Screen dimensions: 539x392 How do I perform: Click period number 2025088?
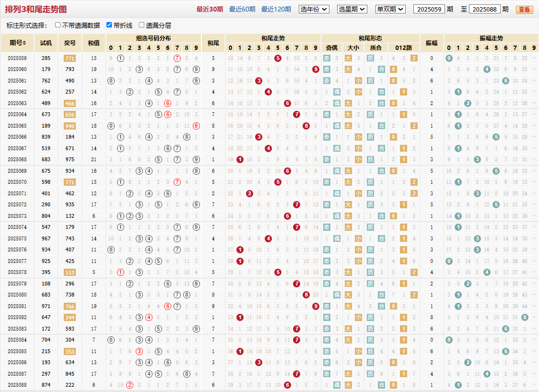(17, 385)
